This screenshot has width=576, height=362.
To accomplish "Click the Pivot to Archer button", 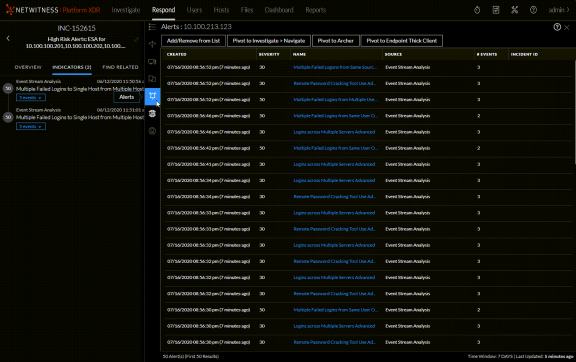I will [335, 41].
